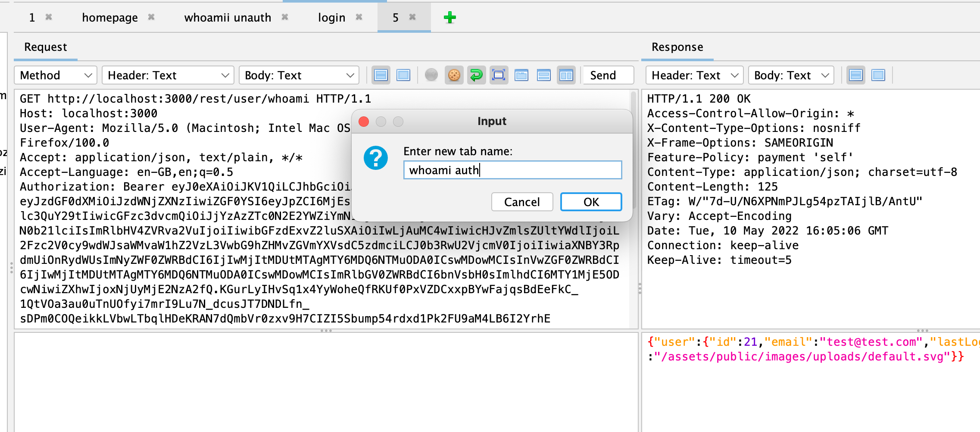
Task: Toggle the green follow-redirect arrow icon
Action: pyautogui.click(x=476, y=75)
